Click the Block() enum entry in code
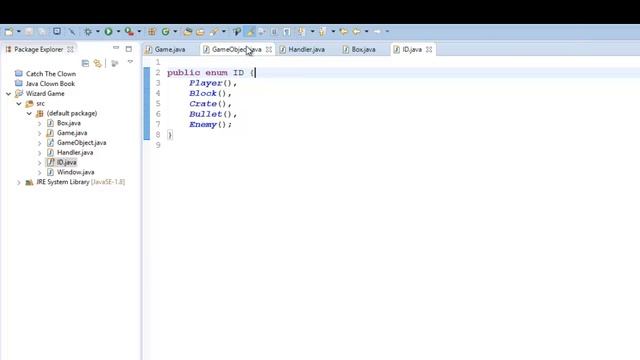The height and width of the screenshot is (360, 640). (210, 93)
